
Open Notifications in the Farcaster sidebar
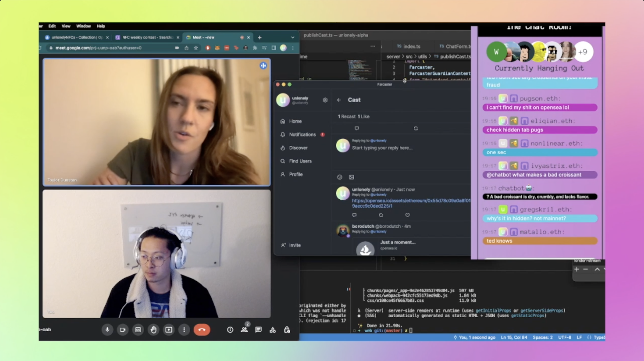point(302,134)
